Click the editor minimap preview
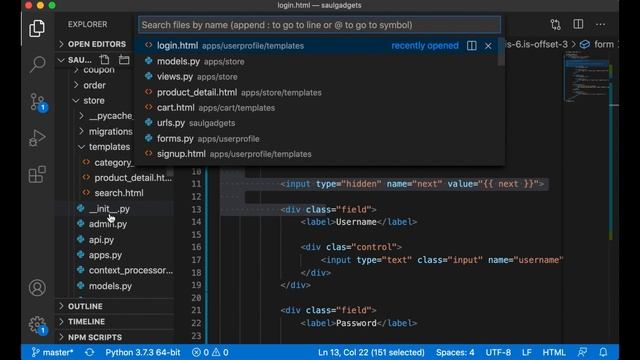Viewport: 640px width, 360px height. (x=586, y=76)
